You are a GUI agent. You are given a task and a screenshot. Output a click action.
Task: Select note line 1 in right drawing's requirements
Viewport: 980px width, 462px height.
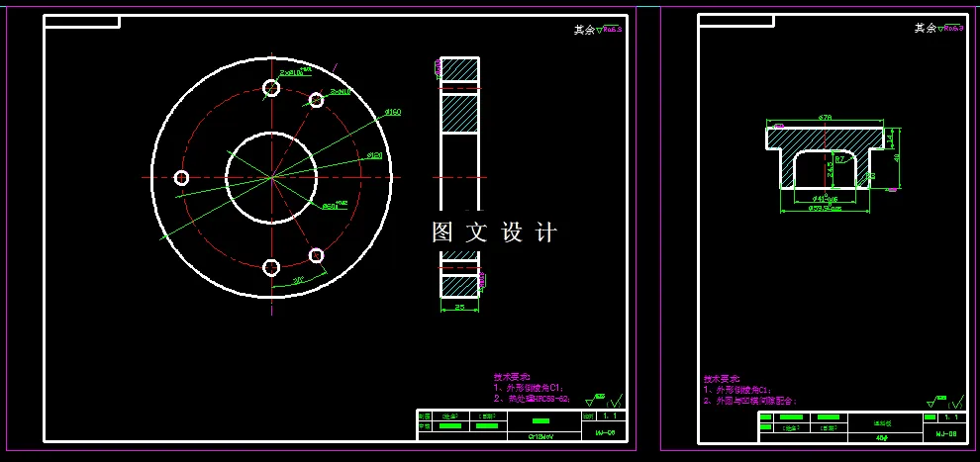coord(738,390)
